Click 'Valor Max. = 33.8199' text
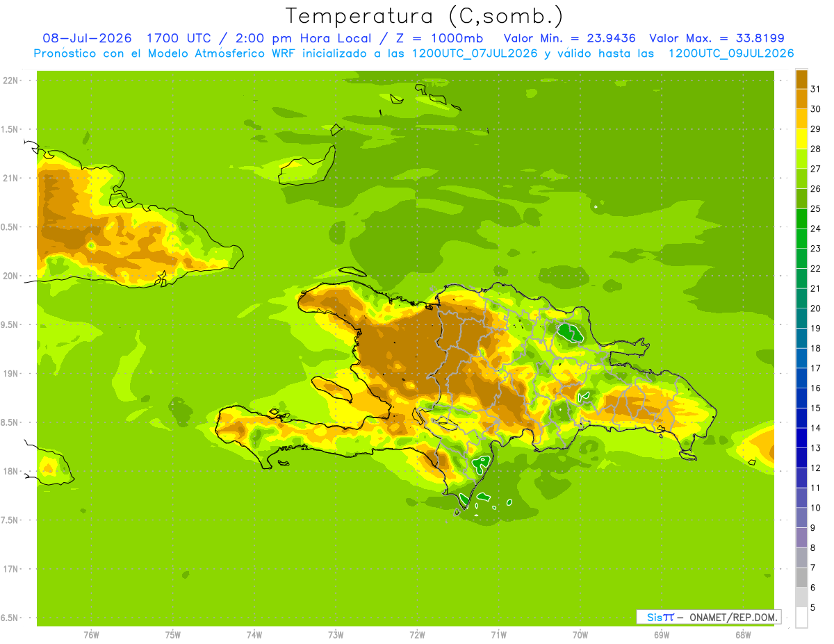The width and height of the screenshot is (834, 644). point(717,38)
